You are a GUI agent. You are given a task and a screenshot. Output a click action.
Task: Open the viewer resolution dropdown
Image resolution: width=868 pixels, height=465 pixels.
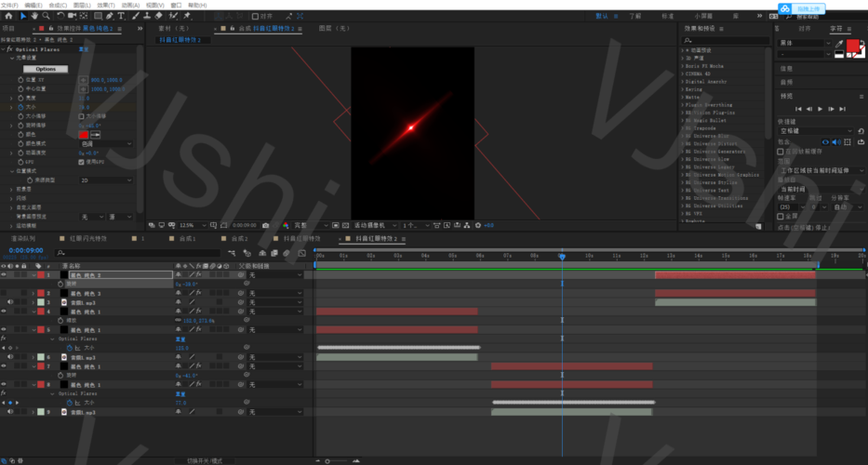point(312,225)
